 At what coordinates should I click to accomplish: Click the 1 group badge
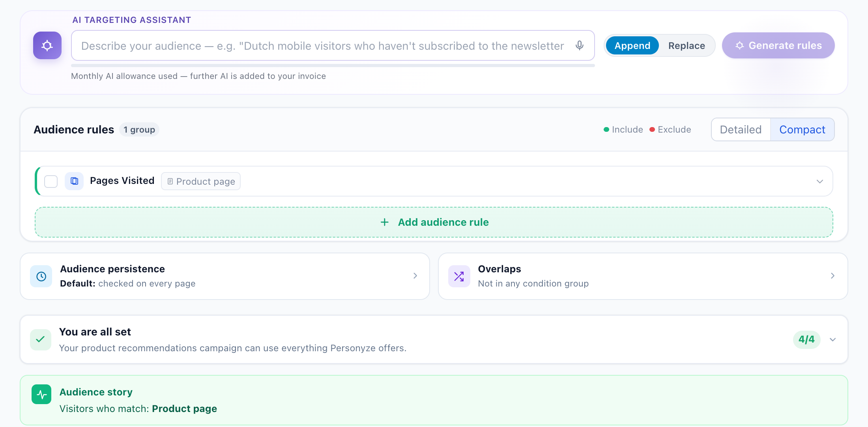[x=139, y=129]
